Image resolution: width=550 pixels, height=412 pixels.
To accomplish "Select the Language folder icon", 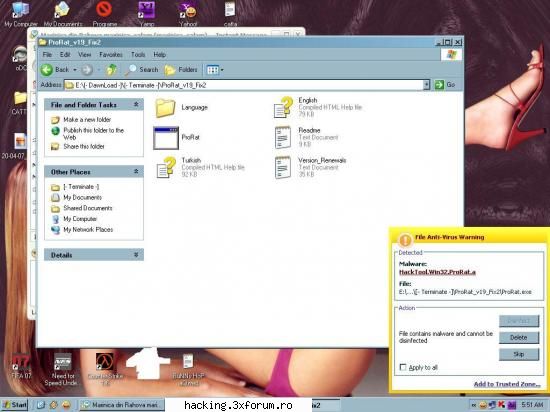I will [165, 108].
